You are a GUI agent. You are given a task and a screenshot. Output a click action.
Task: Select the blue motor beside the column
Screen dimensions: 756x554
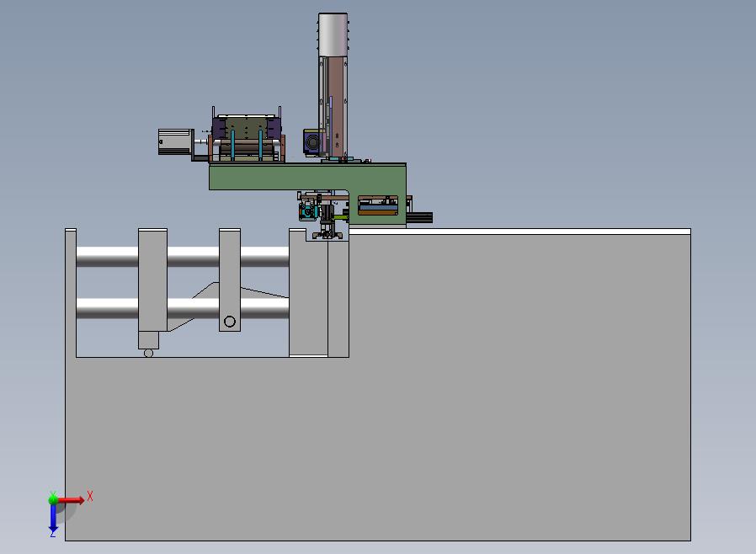313,141
